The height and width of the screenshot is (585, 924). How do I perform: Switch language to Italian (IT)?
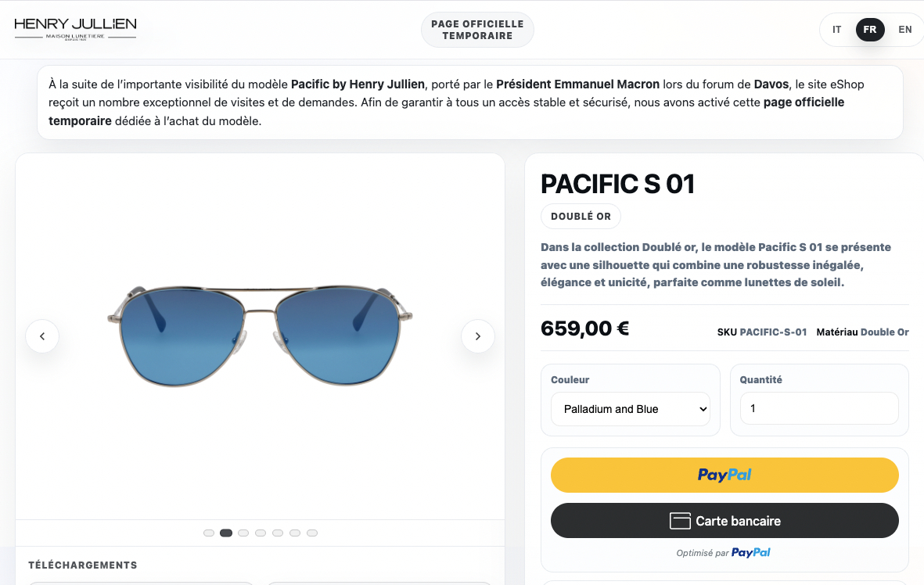point(837,30)
